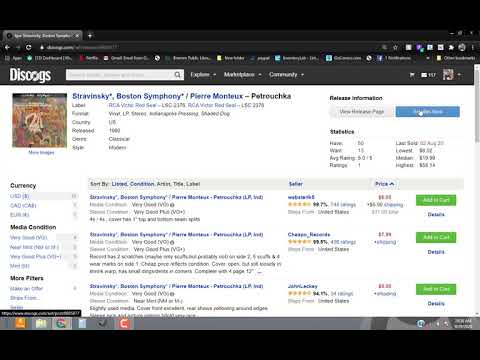Toggle Price sort order arrow

point(392,184)
